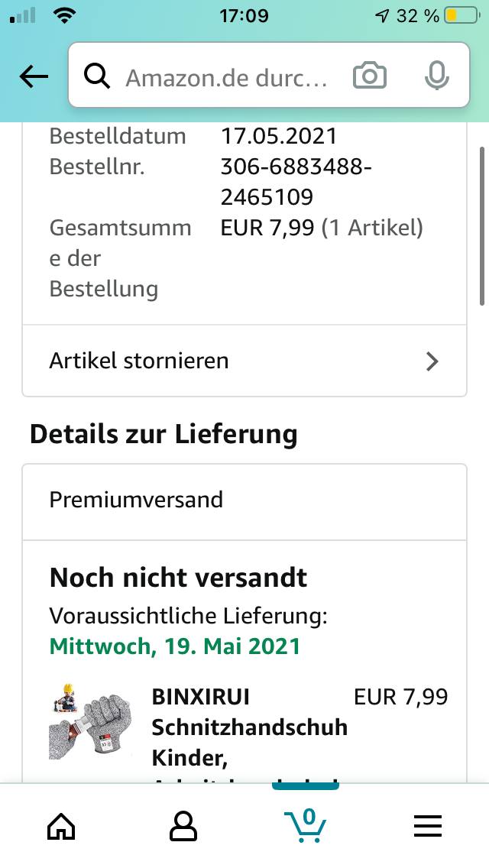Tap the back arrow icon
This screenshot has width=489, height=868.
[34, 76]
